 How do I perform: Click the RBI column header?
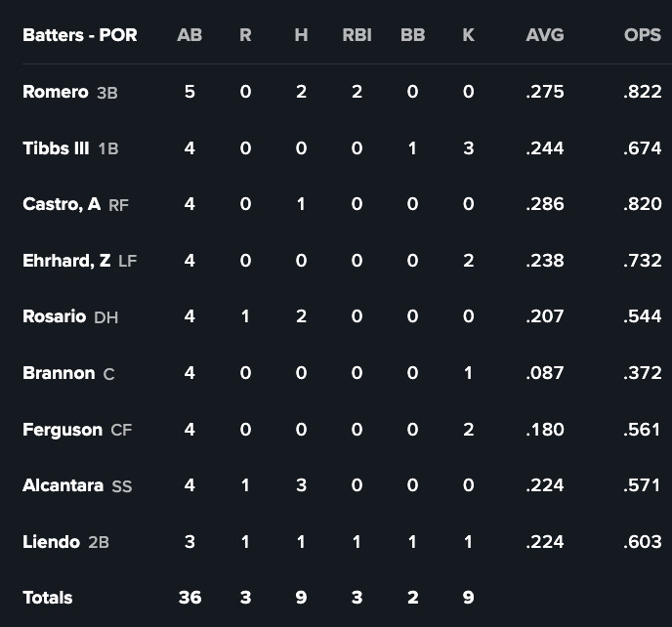click(x=357, y=35)
